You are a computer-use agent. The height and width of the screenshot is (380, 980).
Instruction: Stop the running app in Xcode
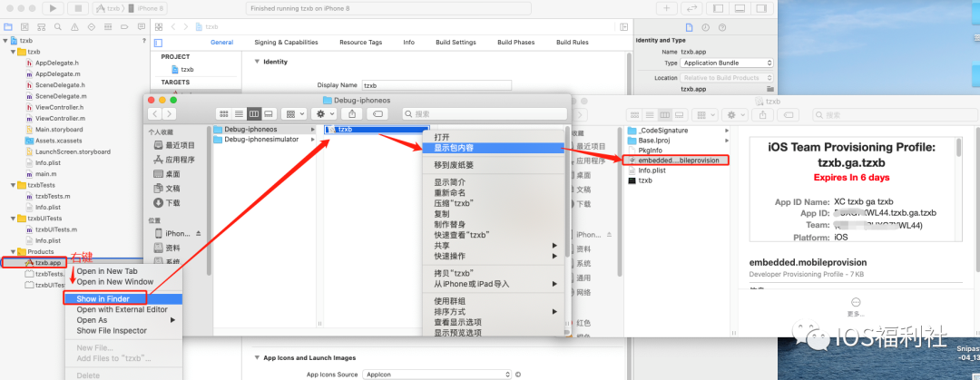click(x=77, y=8)
